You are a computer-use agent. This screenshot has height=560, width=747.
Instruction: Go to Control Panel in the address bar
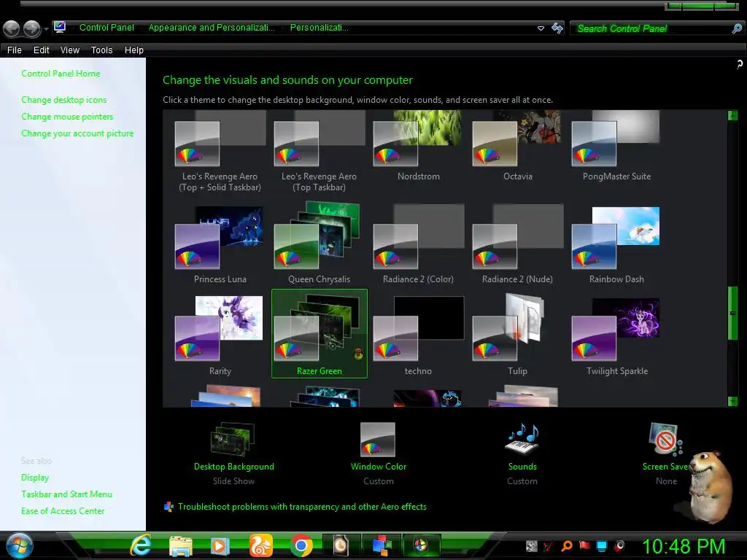(107, 28)
